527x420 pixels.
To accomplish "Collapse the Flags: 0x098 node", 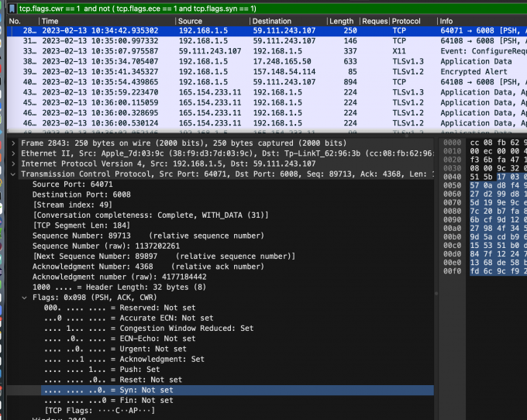I will point(24,298).
